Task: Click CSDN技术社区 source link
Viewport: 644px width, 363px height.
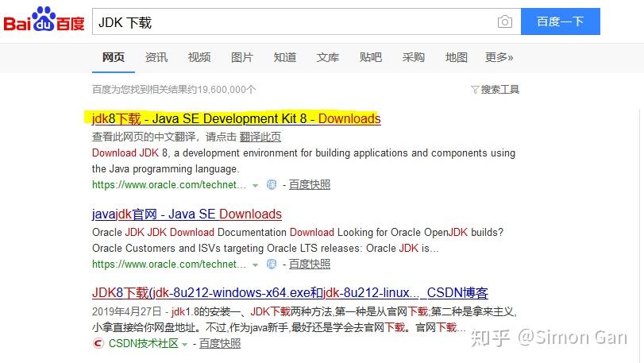Action: click(144, 343)
